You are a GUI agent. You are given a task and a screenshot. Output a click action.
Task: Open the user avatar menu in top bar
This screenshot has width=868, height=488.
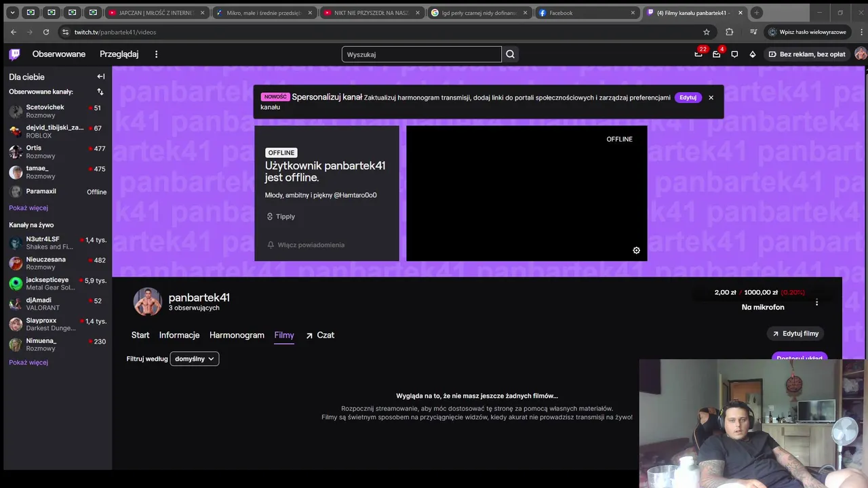click(861, 54)
